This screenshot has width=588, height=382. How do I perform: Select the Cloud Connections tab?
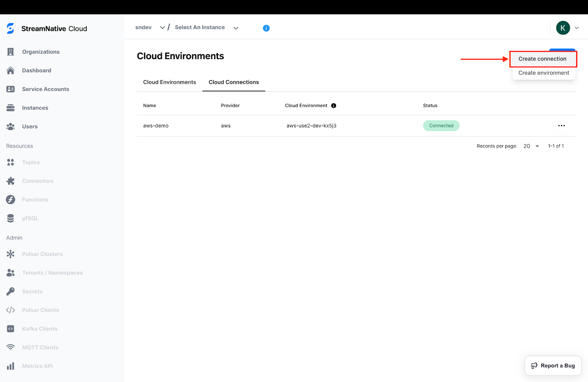pyautogui.click(x=234, y=82)
